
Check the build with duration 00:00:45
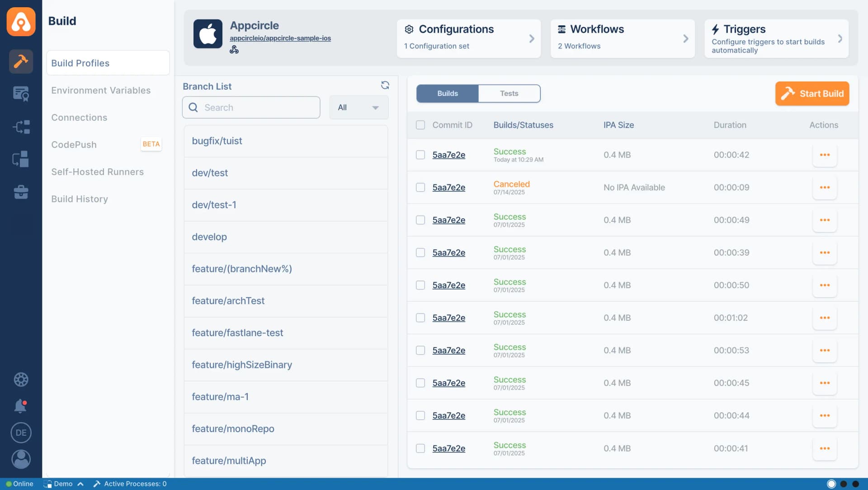click(420, 383)
